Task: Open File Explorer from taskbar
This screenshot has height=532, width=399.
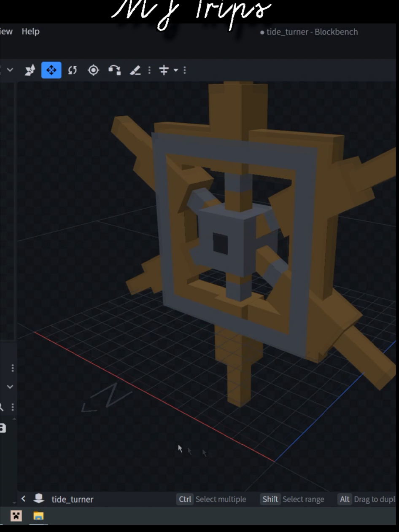Action: (38, 516)
